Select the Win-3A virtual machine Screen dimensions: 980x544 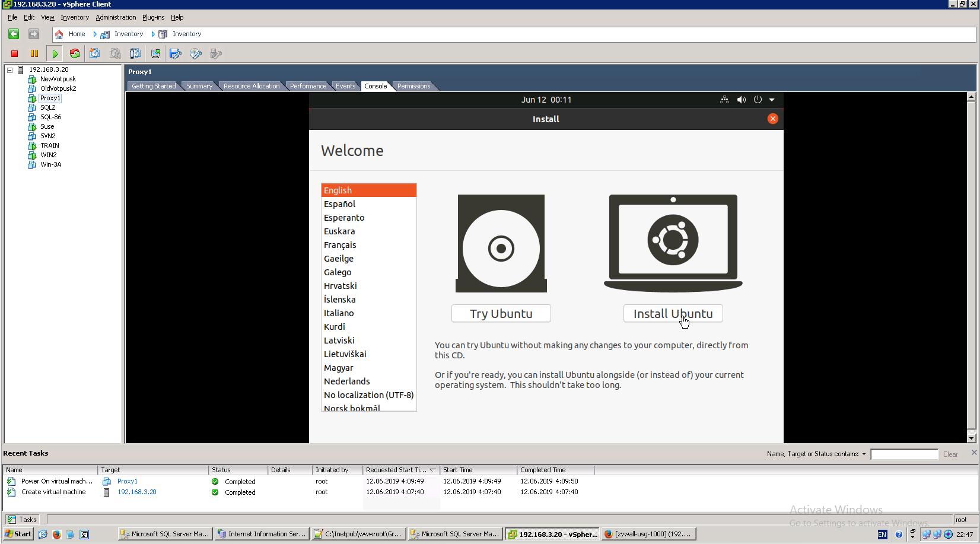[x=51, y=165]
